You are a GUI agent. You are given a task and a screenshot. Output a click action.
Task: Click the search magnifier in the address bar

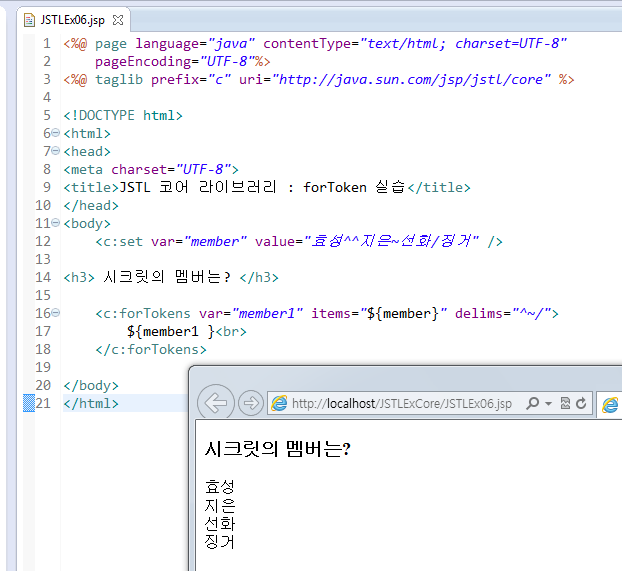tap(532, 404)
